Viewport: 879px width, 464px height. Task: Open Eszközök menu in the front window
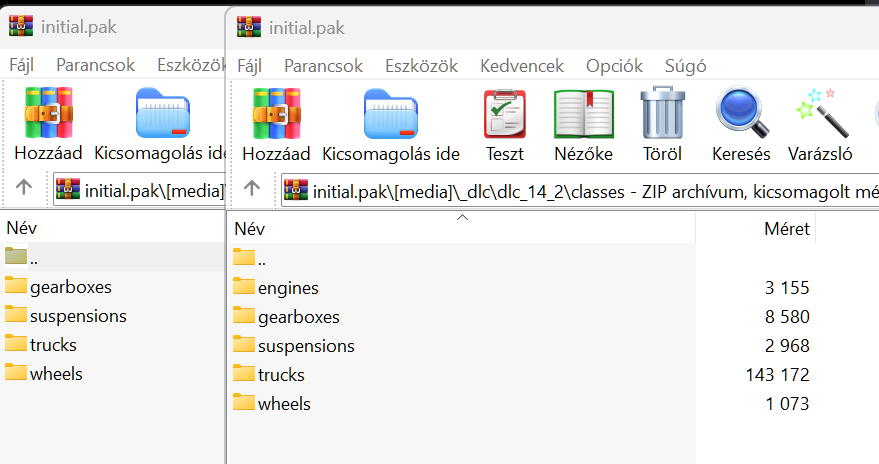421,66
